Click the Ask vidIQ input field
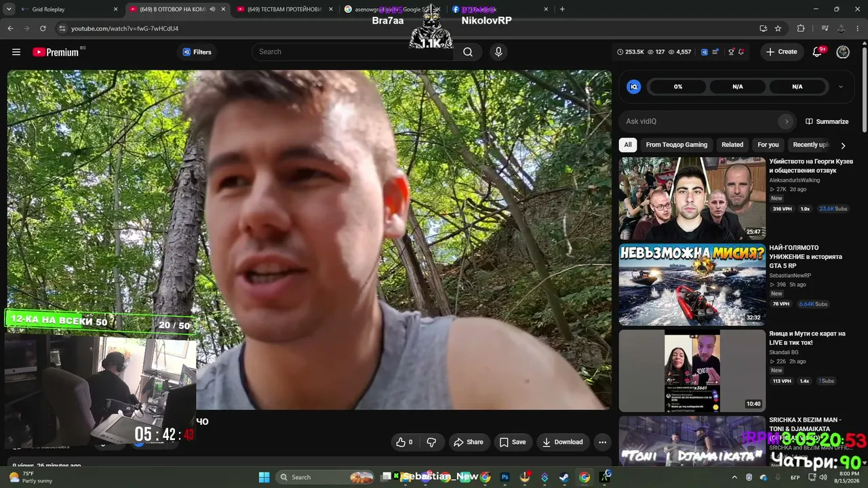The height and width of the screenshot is (488, 868). 700,121
